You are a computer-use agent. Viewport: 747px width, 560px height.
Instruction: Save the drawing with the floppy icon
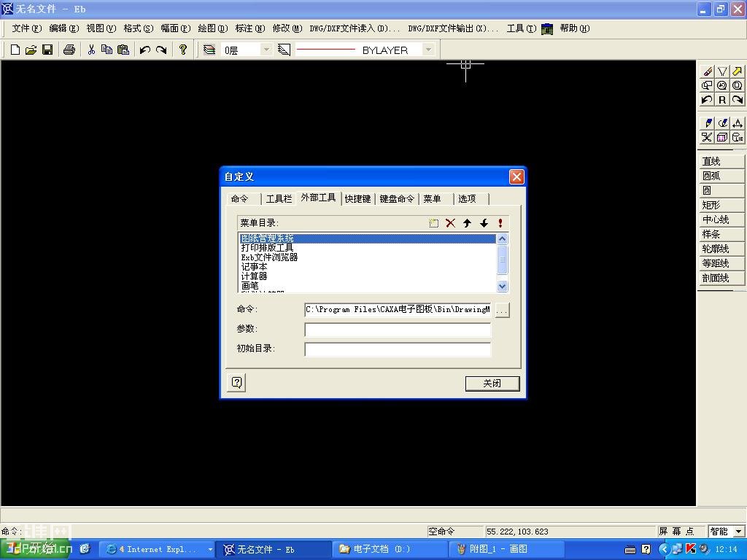pyautogui.click(x=47, y=50)
